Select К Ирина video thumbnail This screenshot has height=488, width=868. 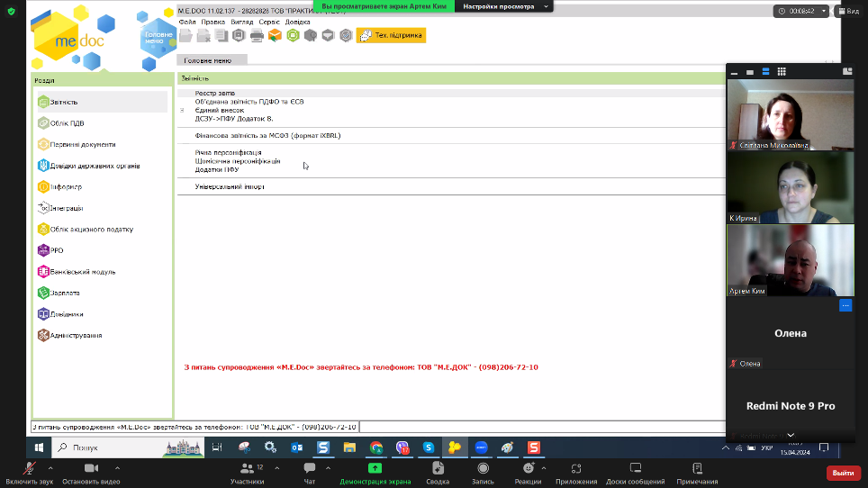791,187
